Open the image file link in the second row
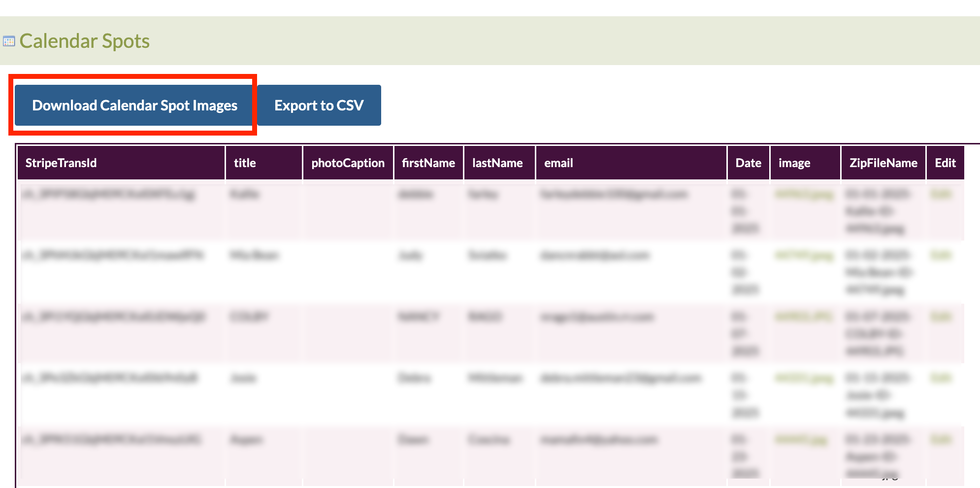Screen dimensions: 980x488 pyautogui.click(x=804, y=256)
